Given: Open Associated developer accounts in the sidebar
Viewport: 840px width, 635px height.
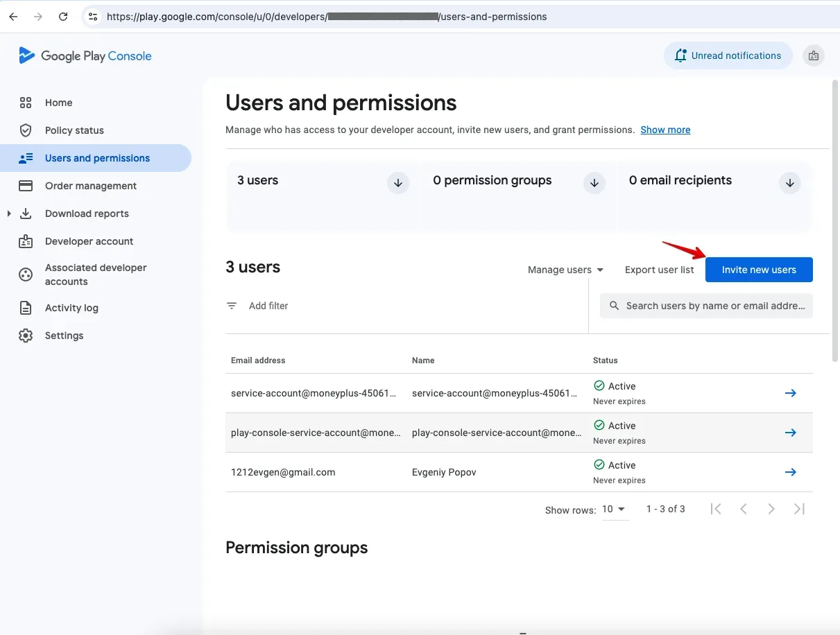Looking at the screenshot, I should pos(96,275).
